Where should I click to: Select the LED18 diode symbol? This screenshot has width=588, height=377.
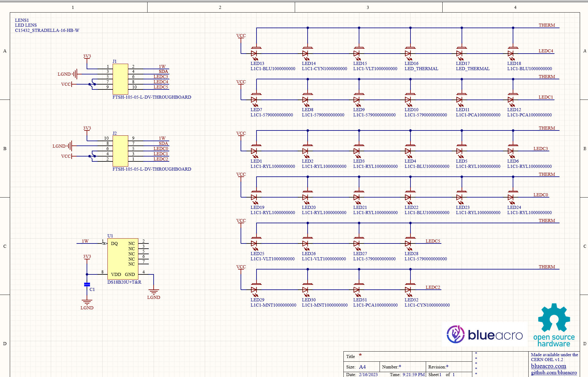coord(512,54)
